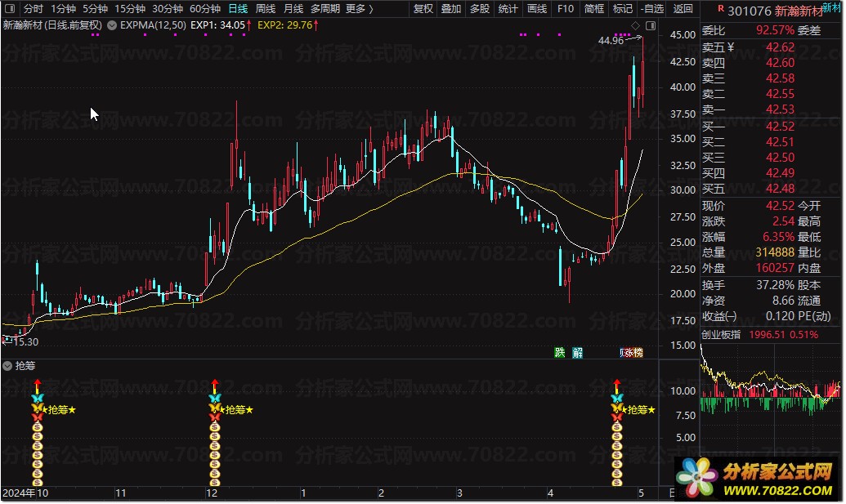Open F10 company information
The image size is (846, 504).
coord(566,9)
